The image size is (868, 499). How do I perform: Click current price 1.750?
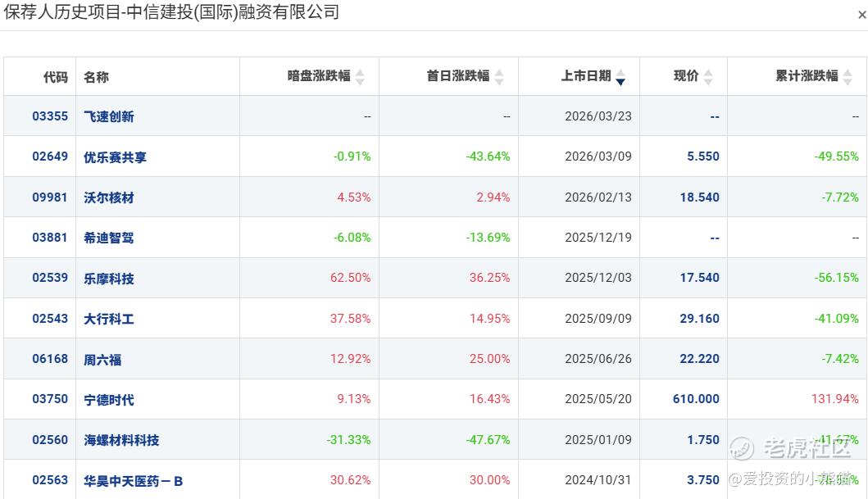[703, 440]
